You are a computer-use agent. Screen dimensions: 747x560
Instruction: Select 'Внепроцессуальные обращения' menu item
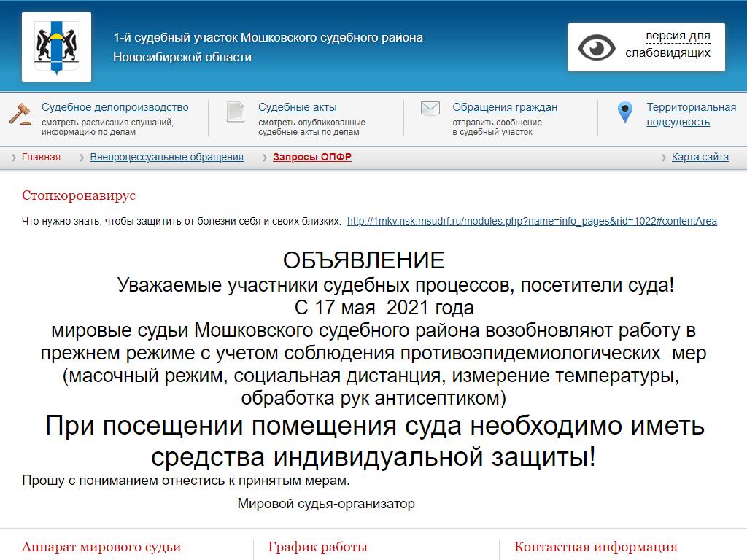pos(166,157)
